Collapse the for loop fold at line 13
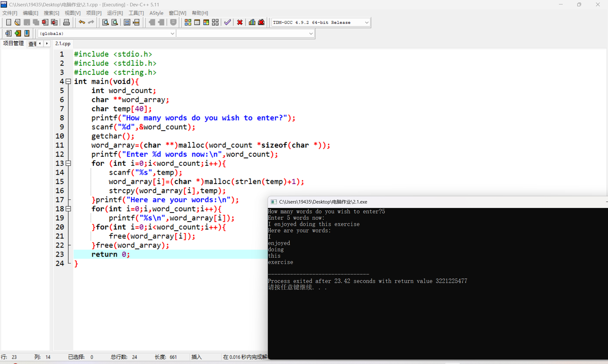Image resolution: width=608 pixels, height=364 pixels. click(x=68, y=163)
